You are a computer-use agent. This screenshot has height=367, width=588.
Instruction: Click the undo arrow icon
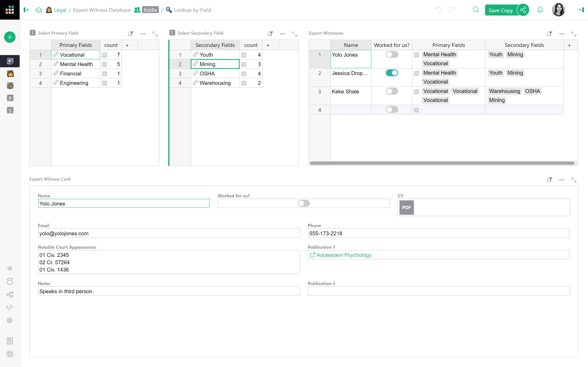[x=439, y=10]
